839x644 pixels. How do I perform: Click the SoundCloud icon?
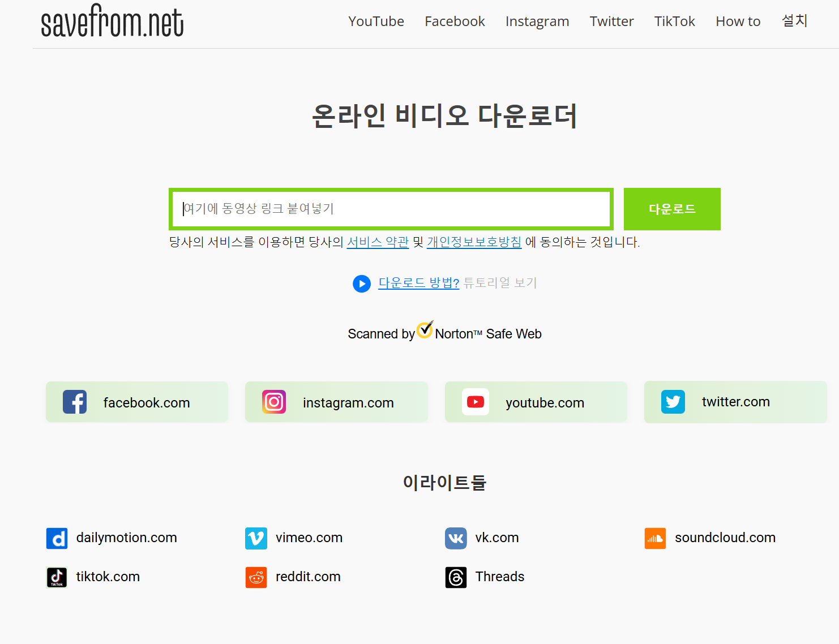[655, 538]
